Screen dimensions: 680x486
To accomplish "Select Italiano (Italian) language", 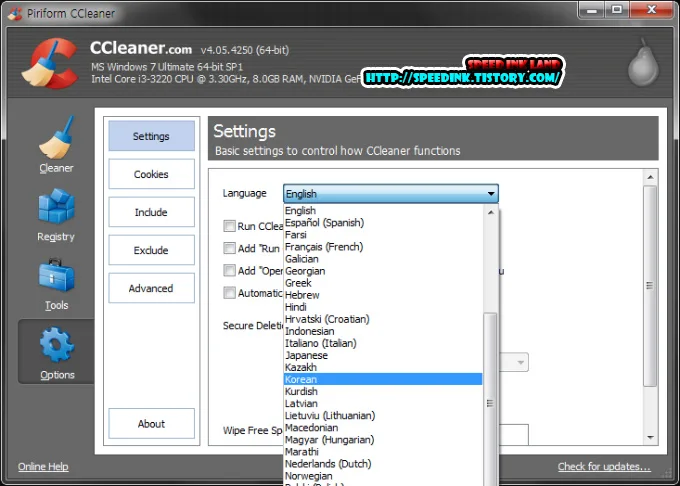I will (383, 343).
